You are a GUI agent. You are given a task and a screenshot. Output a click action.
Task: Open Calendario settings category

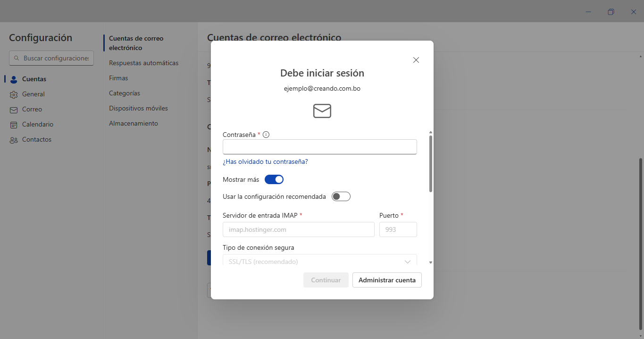click(38, 124)
